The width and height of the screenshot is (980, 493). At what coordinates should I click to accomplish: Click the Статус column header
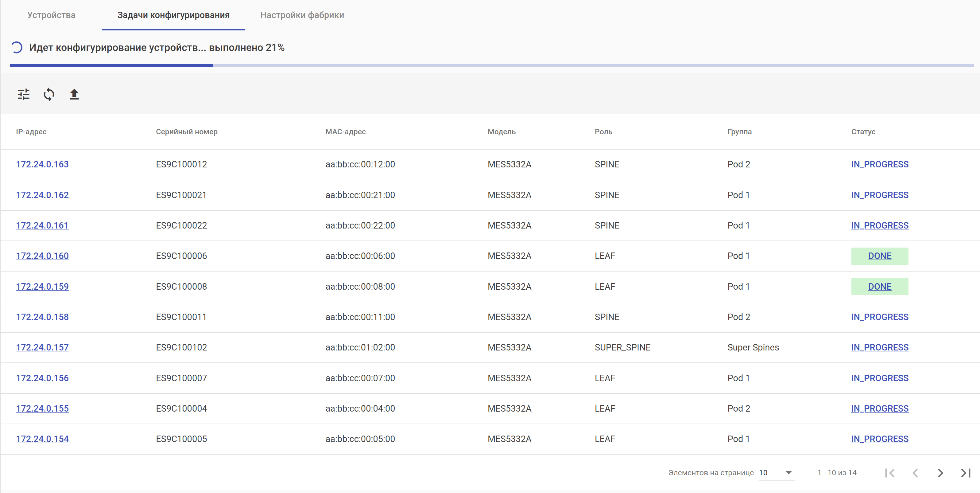863,132
